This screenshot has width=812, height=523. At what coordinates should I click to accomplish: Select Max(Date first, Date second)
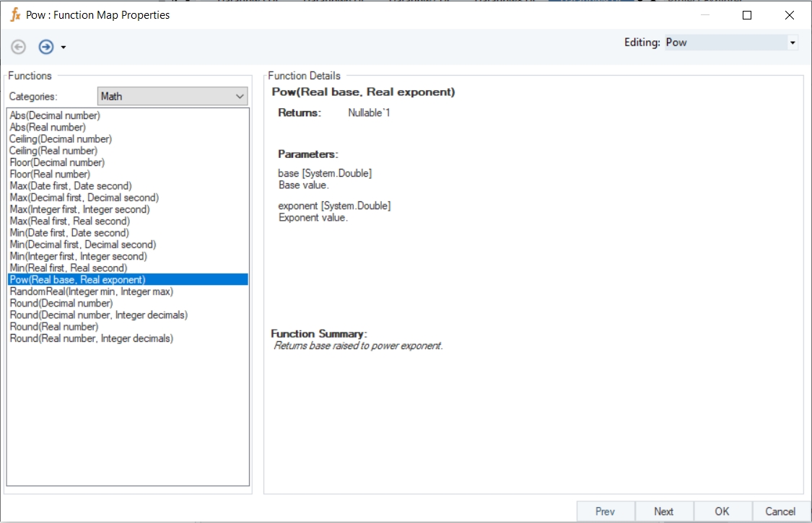(71, 186)
